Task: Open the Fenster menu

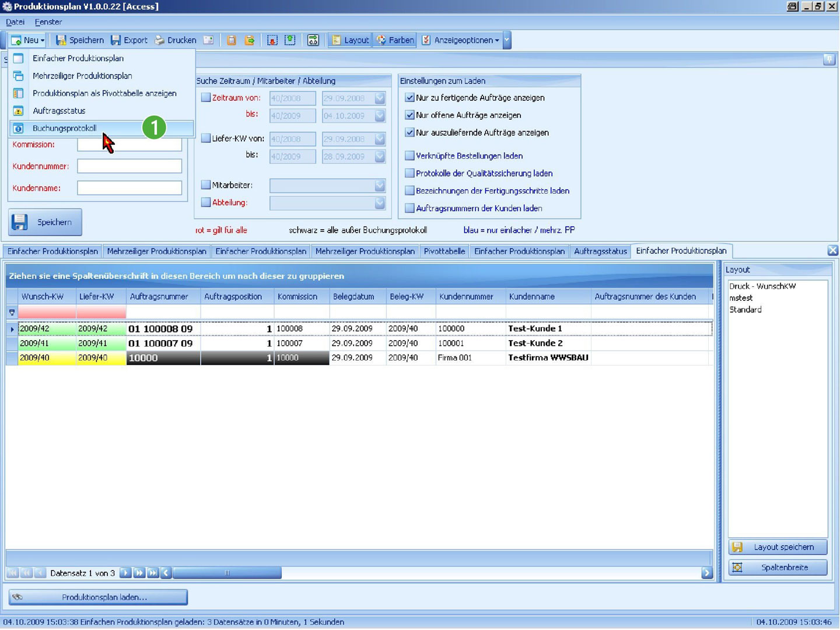Action: (x=48, y=22)
